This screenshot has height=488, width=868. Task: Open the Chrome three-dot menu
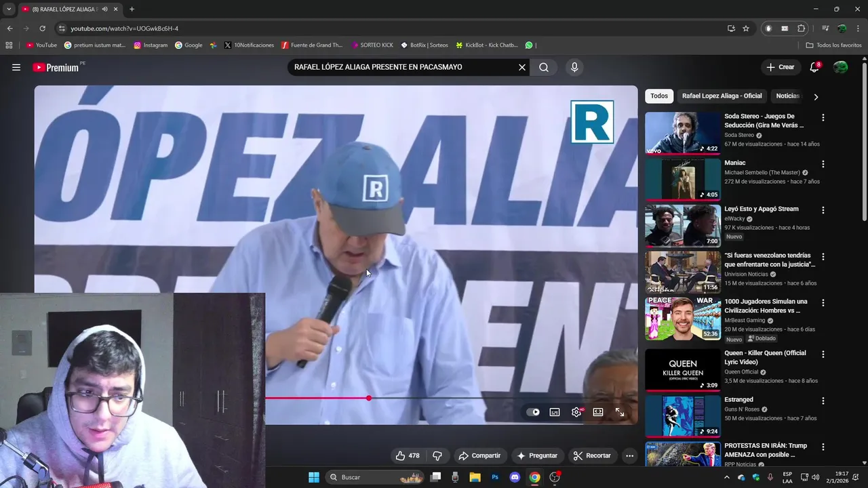[x=858, y=28]
